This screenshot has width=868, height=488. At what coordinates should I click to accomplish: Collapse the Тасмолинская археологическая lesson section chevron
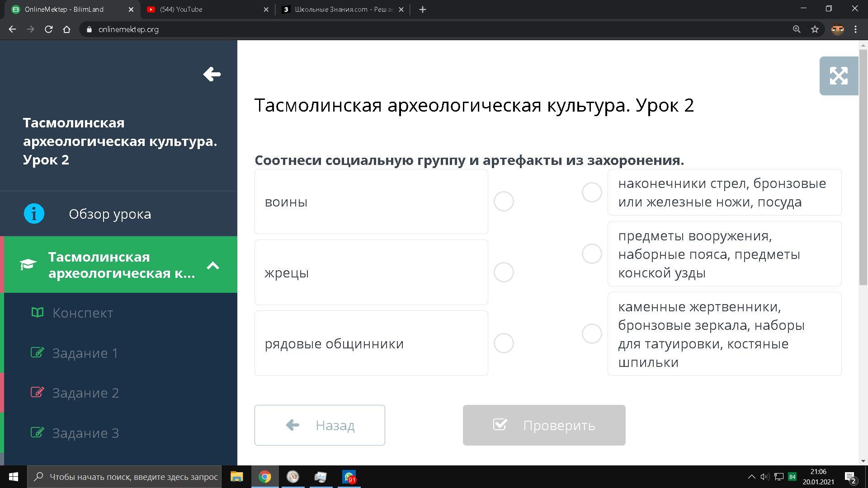click(x=213, y=265)
